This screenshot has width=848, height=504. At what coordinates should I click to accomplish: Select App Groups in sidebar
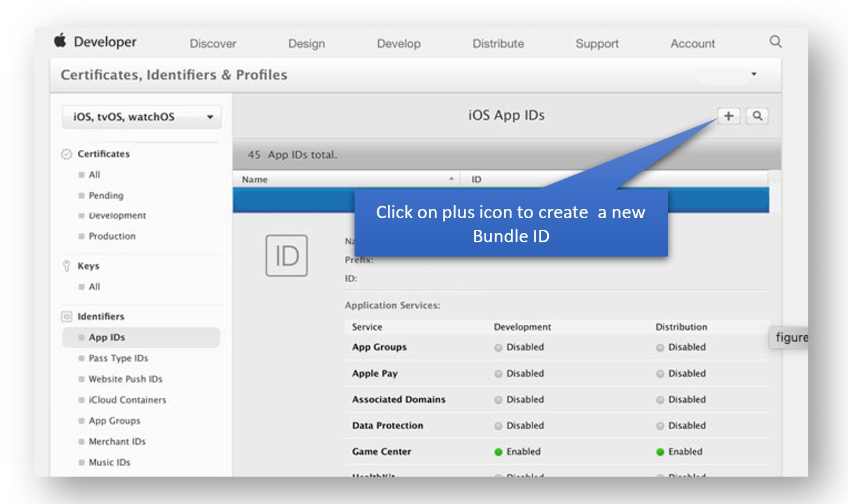(x=114, y=421)
